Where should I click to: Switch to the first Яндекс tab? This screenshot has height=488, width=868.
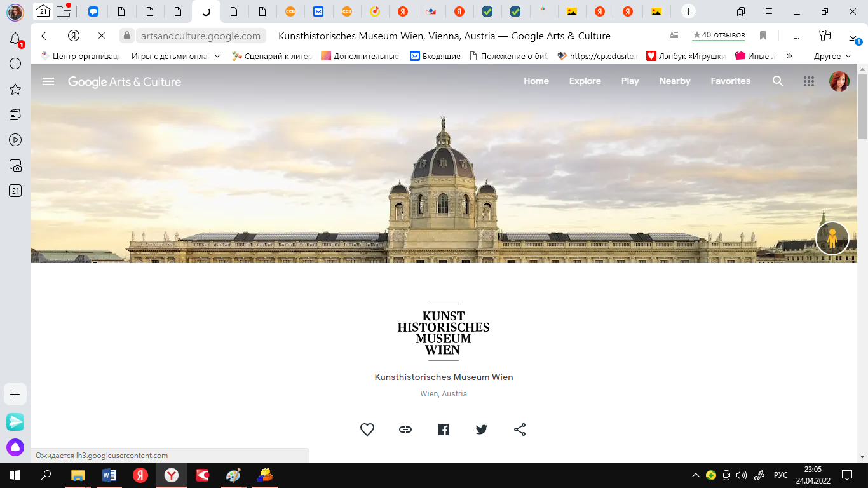click(402, 11)
